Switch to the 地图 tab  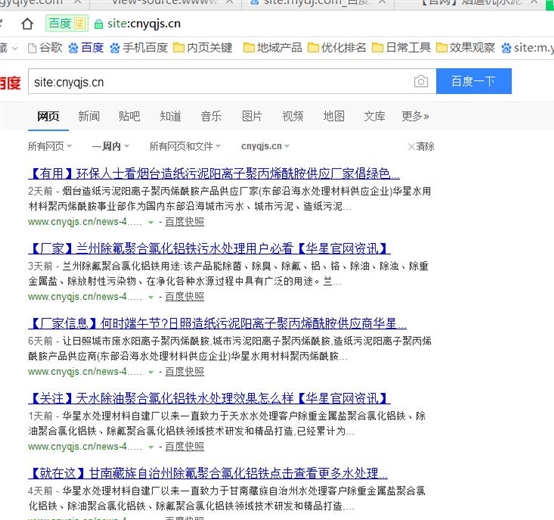tap(334, 116)
